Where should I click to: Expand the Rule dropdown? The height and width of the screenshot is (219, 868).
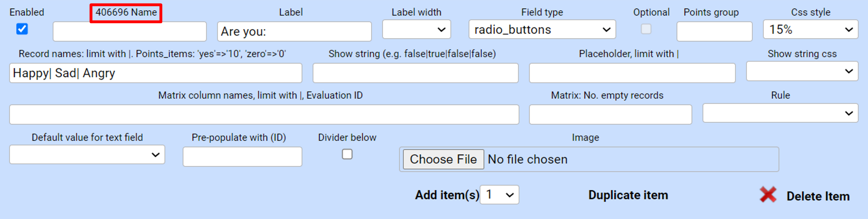pos(780,113)
